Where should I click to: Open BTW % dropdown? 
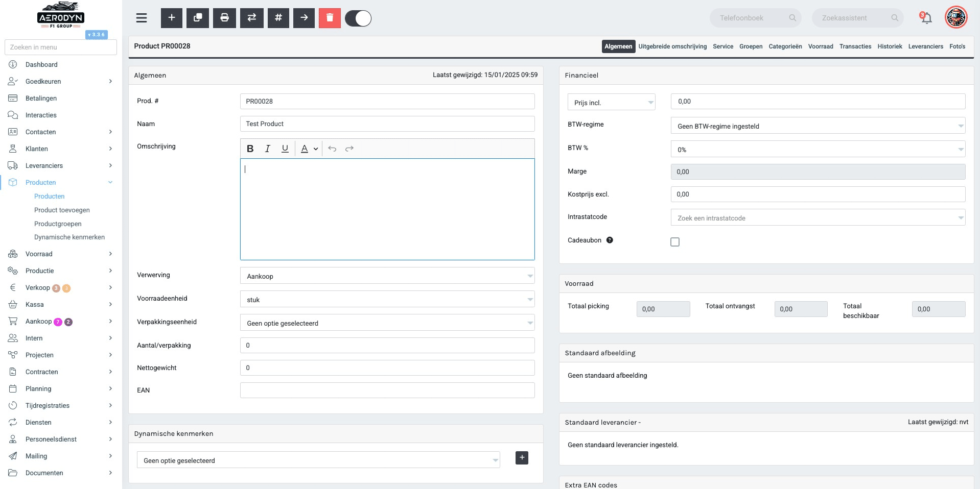[818, 149]
